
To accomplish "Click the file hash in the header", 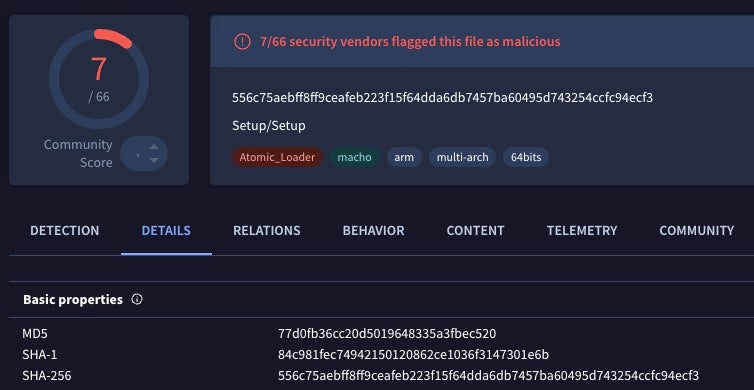I will coord(442,98).
